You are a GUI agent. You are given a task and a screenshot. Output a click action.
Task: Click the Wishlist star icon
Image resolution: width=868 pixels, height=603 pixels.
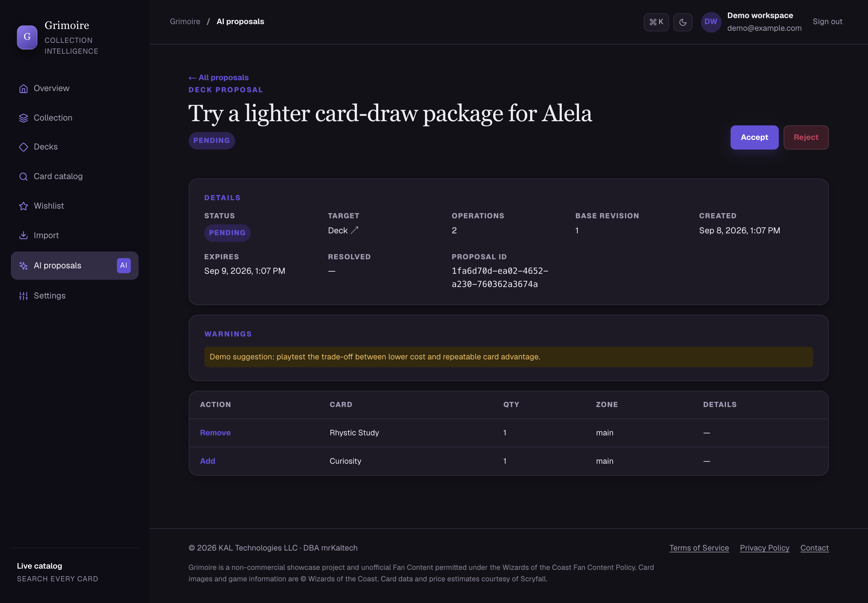click(x=24, y=206)
